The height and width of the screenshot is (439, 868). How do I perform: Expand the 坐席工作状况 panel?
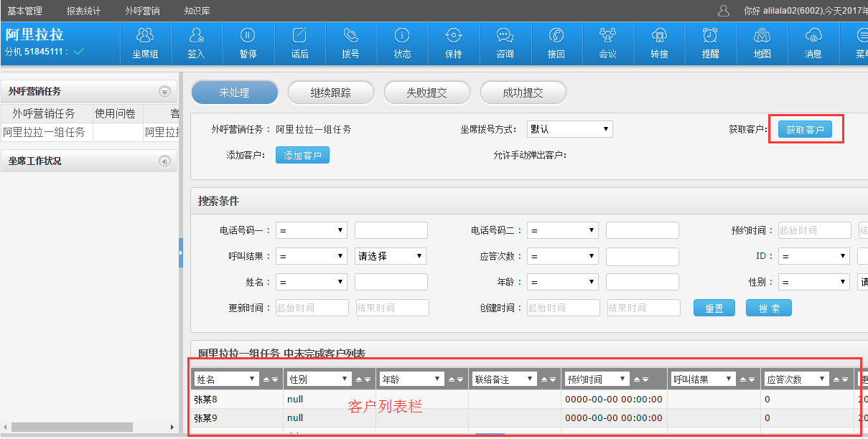164,161
